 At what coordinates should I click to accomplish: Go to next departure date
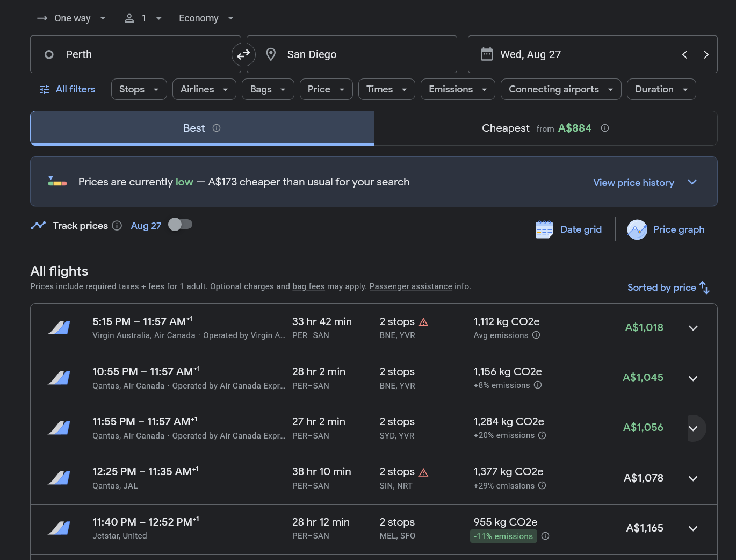coord(706,54)
